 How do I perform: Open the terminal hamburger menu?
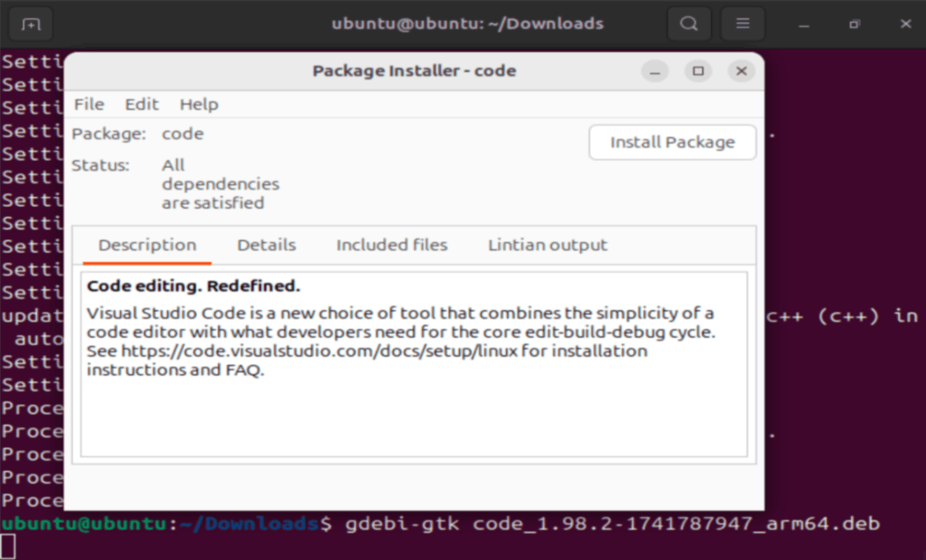pyautogui.click(x=742, y=24)
